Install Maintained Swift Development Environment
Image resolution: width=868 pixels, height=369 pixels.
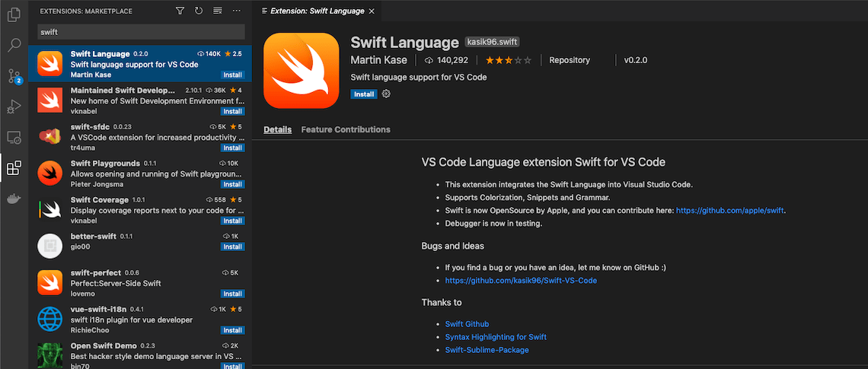[232, 111]
